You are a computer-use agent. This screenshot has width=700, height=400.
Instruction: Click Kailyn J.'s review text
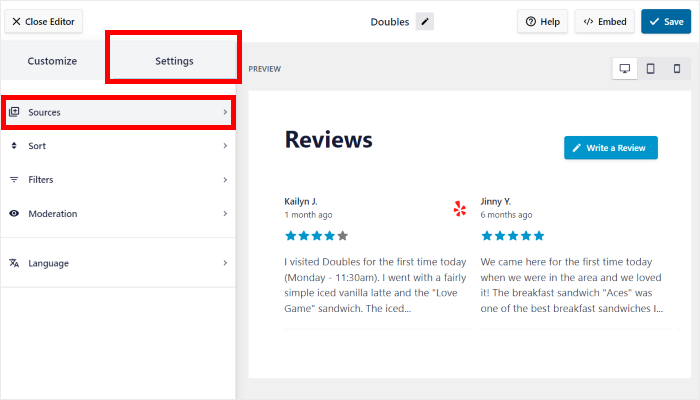pos(375,285)
